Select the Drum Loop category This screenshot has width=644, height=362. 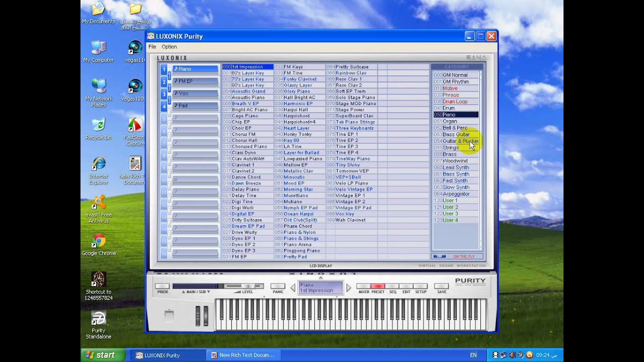(x=455, y=102)
